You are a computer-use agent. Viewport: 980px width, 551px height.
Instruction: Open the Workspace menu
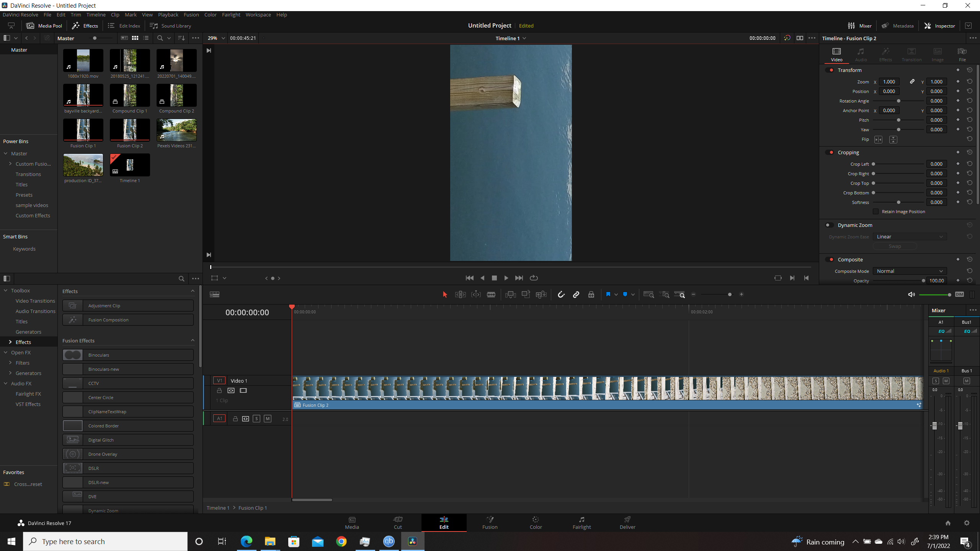tap(258, 15)
